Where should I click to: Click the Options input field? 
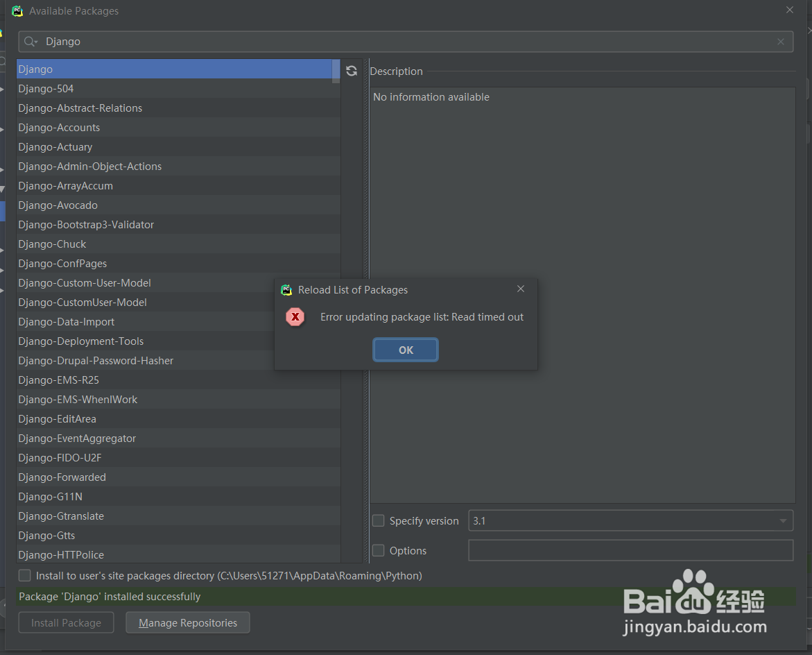[631, 550]
